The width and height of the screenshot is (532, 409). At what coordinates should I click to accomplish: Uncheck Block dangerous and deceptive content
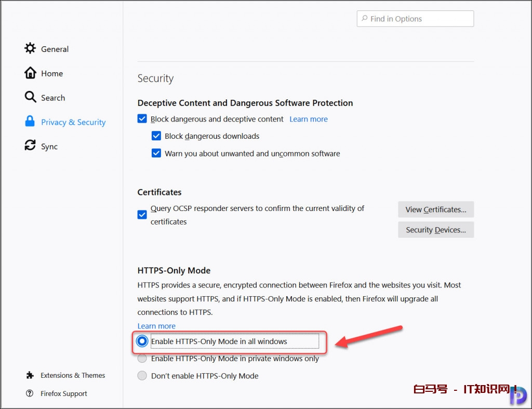point(142,119)
